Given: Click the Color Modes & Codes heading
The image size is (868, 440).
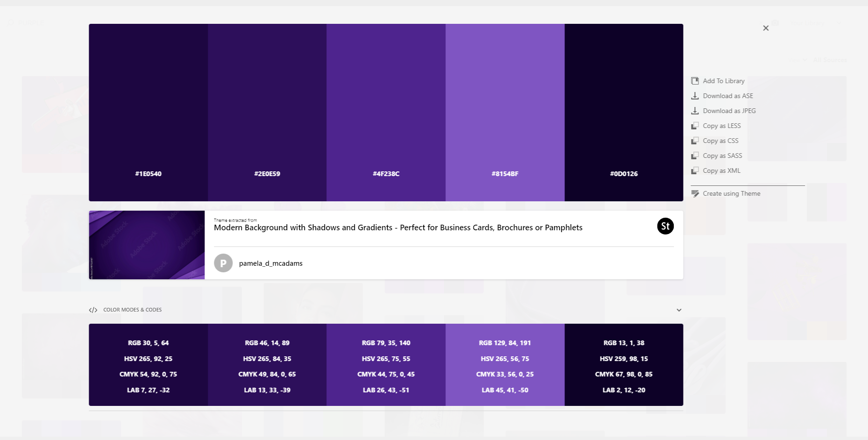Looking at the screenshot, I should 132,310.
